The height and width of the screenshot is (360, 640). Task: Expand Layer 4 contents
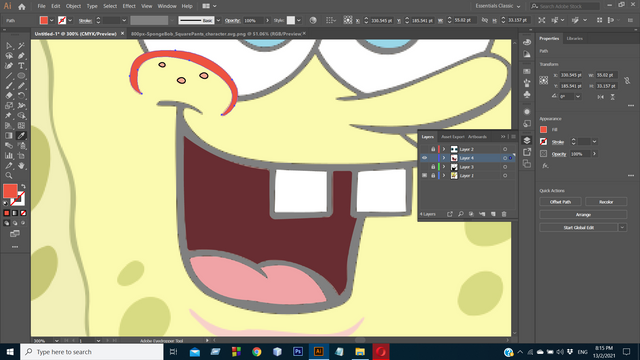pyautogui.click(x=444, y=158)
